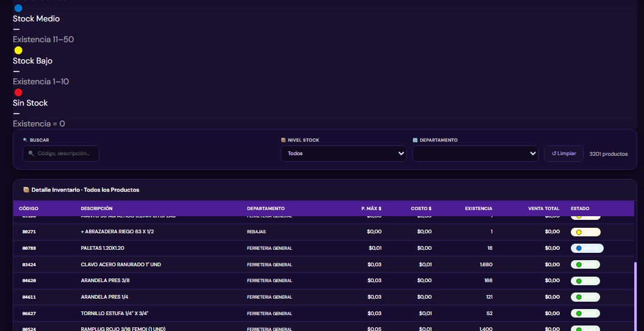Click 'Existencia 1–10' legend text
This screenshot has height=331, width=644.
[41, 81]
